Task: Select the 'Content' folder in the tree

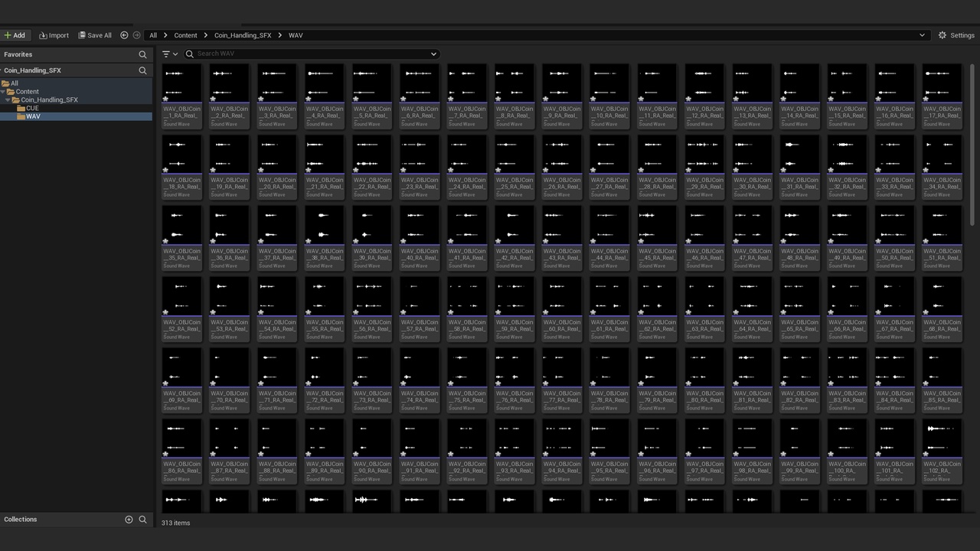Action: (x=28, y=92)
